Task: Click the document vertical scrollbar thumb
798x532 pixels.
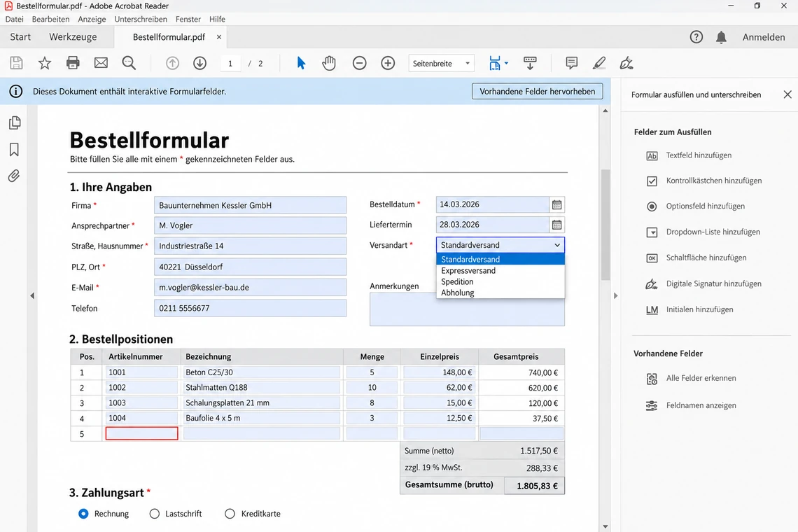Action: (x=605, y=225)
